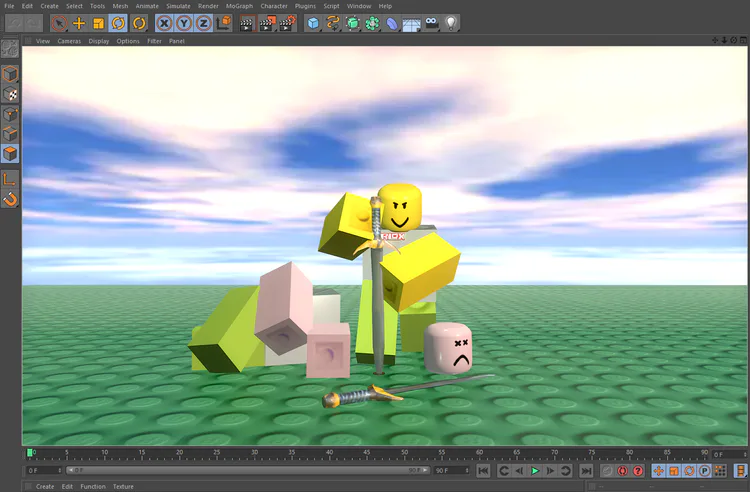The width and height of the screenshot is (750, 492).
Task: Toggle the Y axis lock
Action: pyautogui.click(x=184, y=23)
